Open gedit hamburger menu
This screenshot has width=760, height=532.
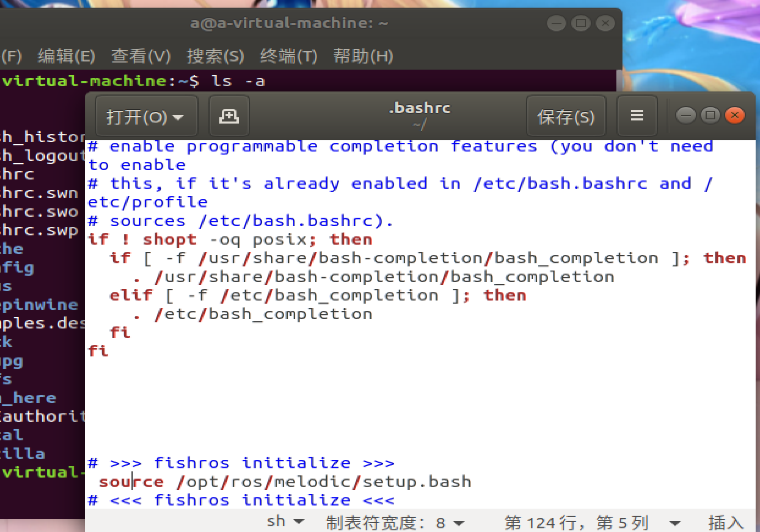(x=637, y=116)
